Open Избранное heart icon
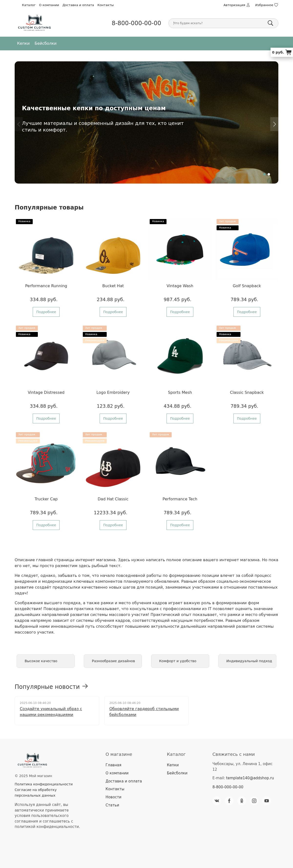 276,5
